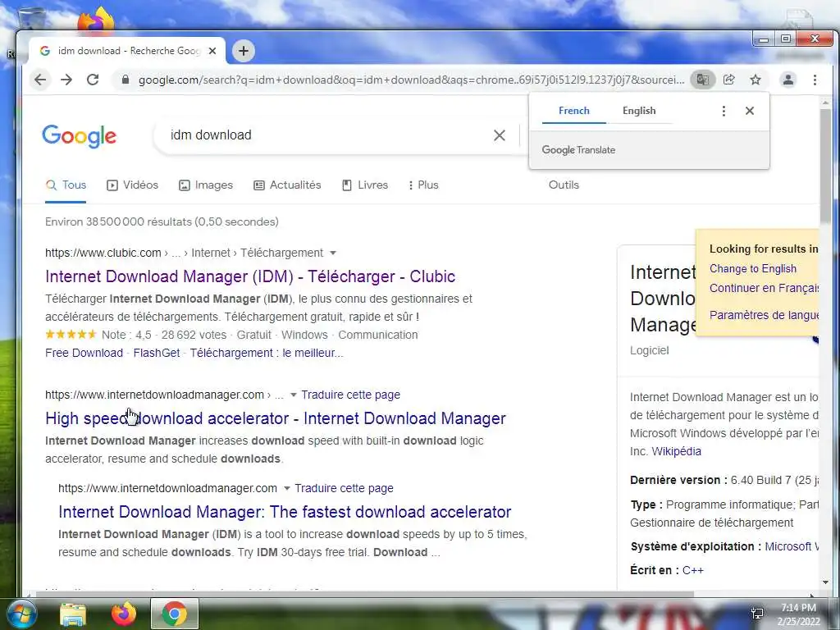
Task: Switch to the Tous results tab
Action: point(66,185)
